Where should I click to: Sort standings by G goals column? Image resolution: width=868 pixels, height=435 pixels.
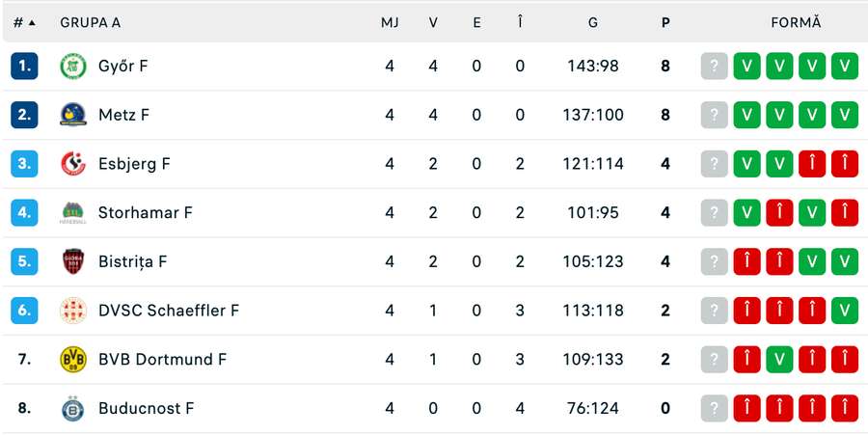point(592,22)
